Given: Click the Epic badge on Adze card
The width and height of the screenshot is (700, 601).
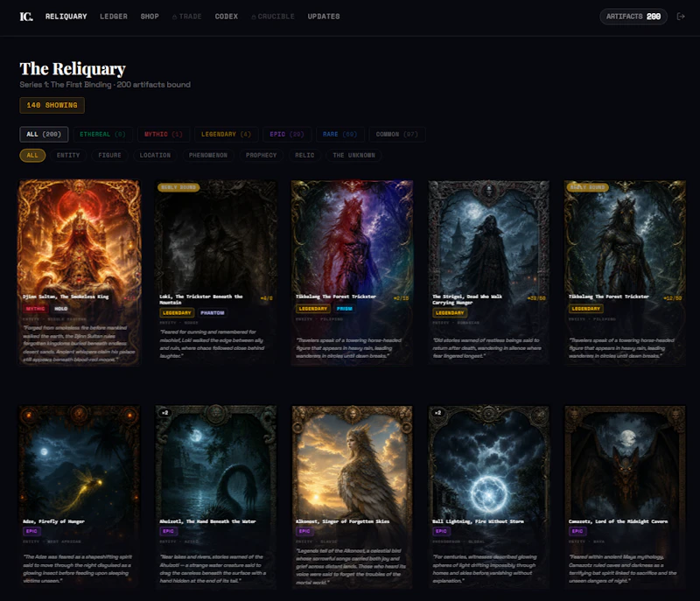Looking at the screenshot, I should click(31, 531).
